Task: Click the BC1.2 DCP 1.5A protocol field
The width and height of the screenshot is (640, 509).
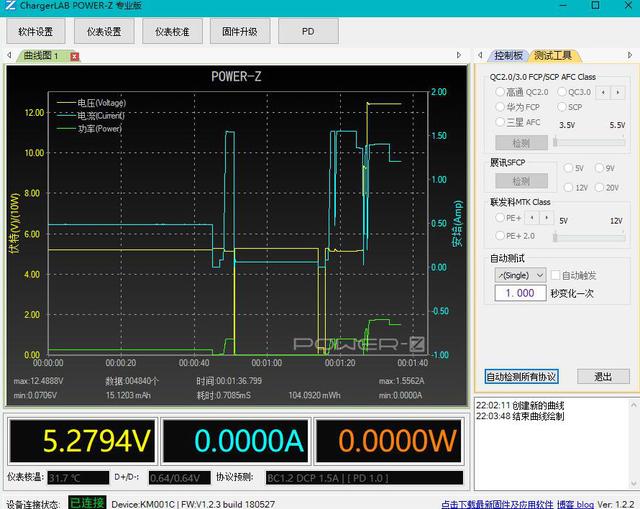Action: click(364, 478)
